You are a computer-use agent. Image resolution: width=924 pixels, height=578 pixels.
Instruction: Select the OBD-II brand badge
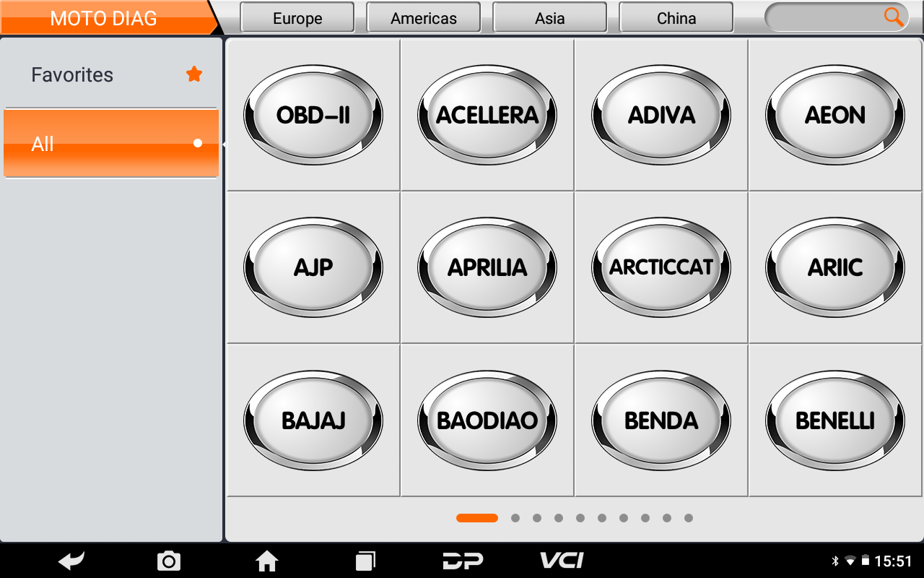pos(313,115)
